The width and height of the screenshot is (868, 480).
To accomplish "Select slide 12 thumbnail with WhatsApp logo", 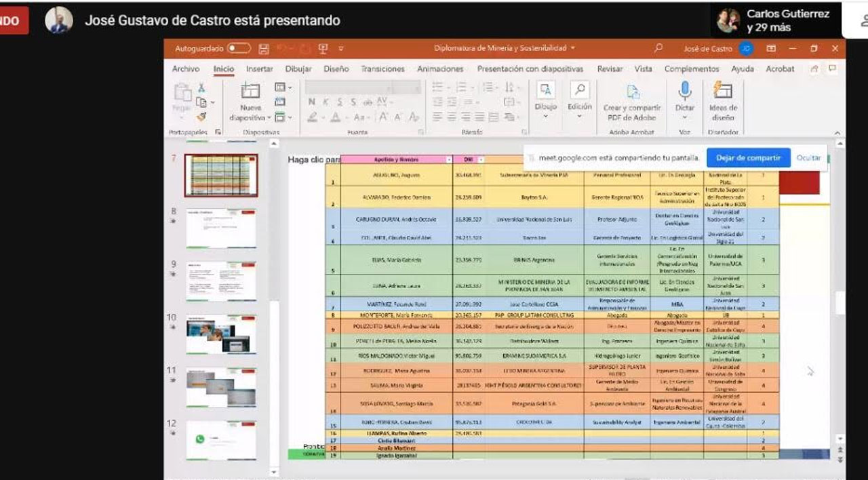I will coord(221,440).
